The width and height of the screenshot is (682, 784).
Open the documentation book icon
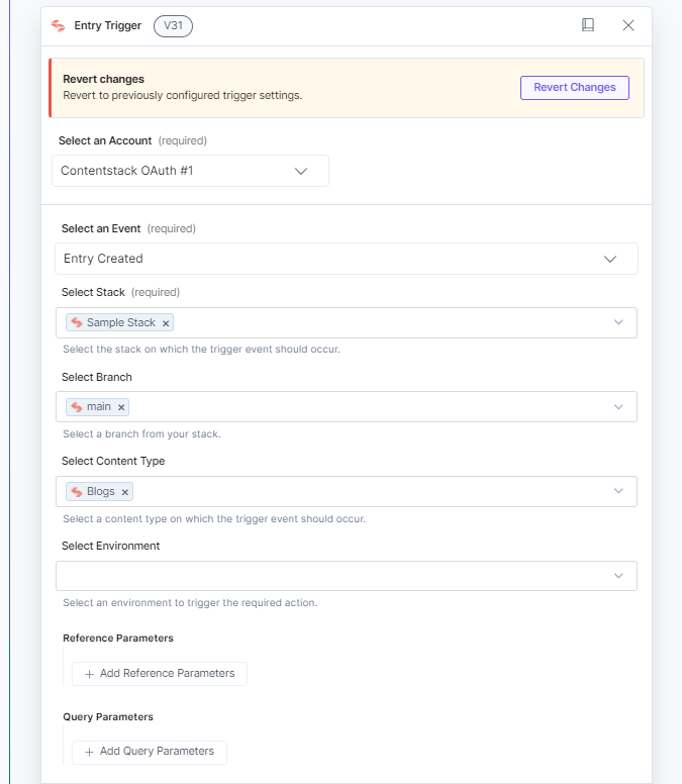[x=588, y=25]
